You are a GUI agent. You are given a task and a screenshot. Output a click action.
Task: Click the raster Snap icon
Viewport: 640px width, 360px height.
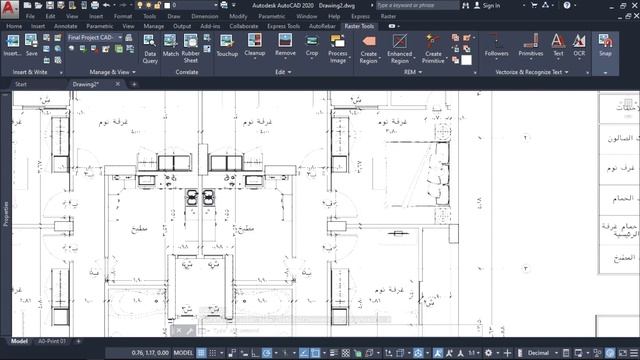pos(605,40)
